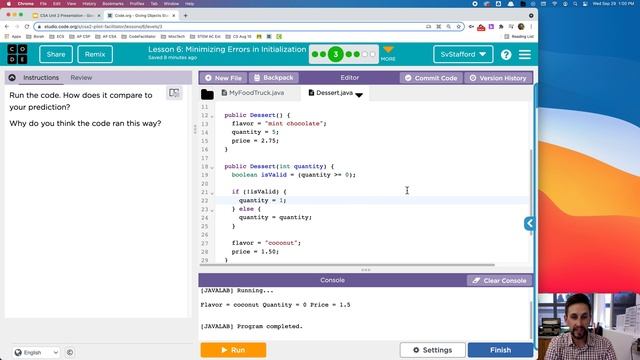The image size is (640, 360).
Task: Open the SvStafford account dropdown
Action: point(463,54)
